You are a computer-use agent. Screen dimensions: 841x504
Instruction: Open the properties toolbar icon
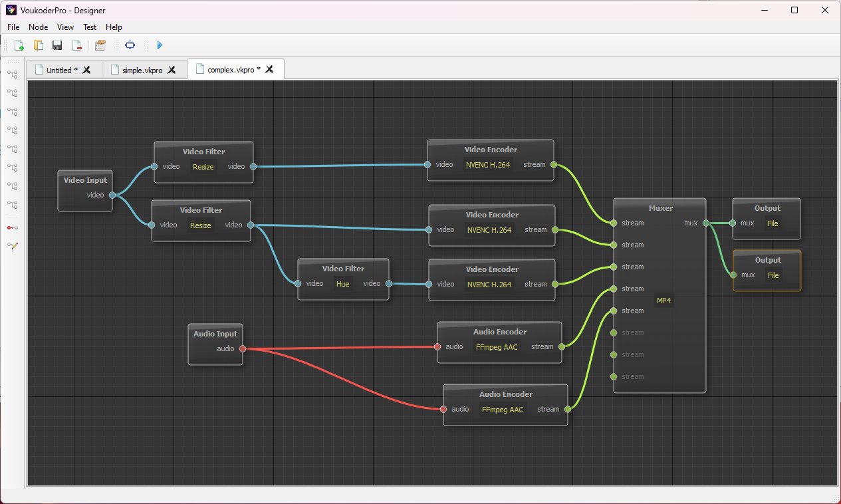point(100,45)
